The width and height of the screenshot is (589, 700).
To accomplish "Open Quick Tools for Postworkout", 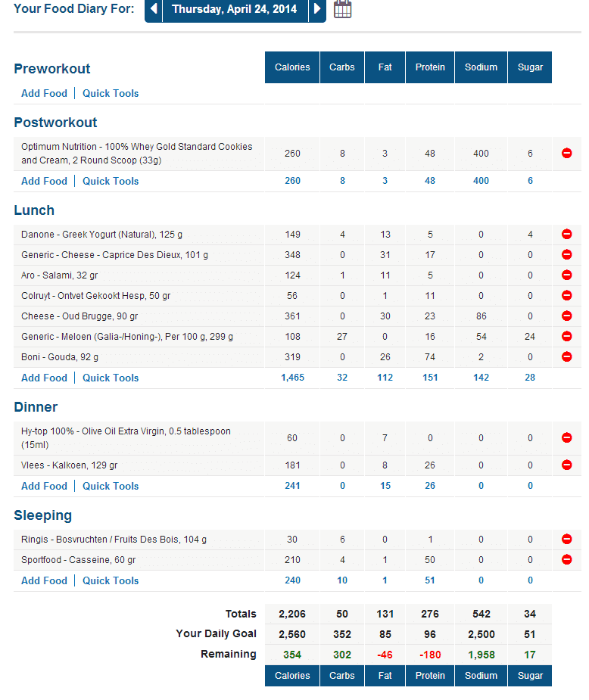I will click(x=111, y=182).
